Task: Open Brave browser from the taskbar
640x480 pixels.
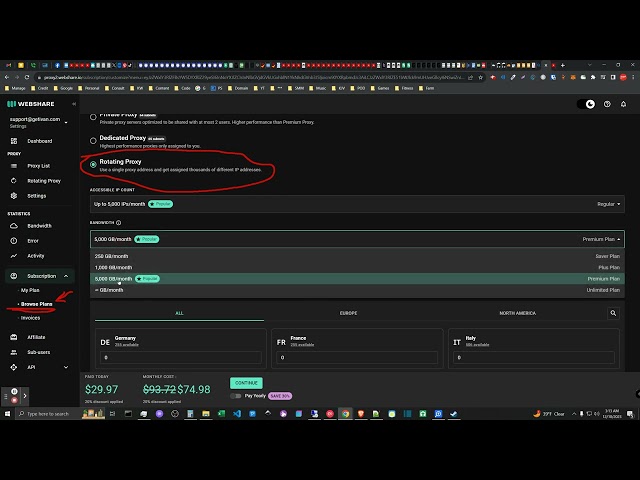Action: [361, 414]
